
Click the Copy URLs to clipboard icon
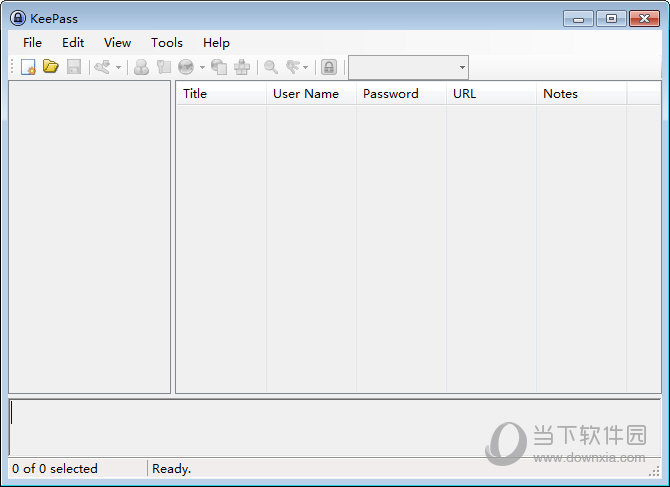219,67
